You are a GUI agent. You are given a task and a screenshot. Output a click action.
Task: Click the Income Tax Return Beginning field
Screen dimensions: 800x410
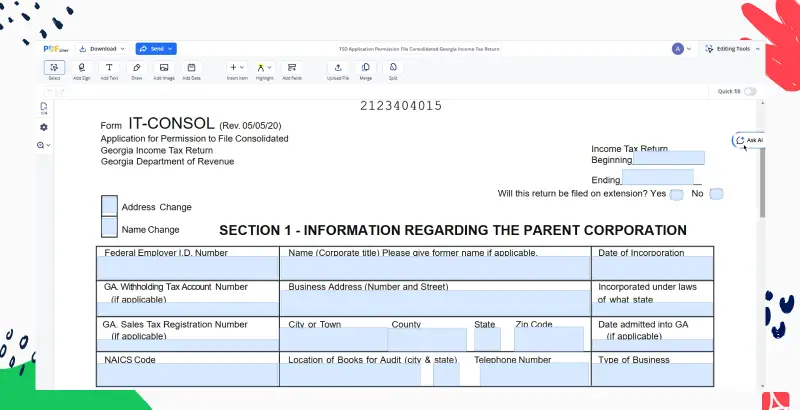668,158
